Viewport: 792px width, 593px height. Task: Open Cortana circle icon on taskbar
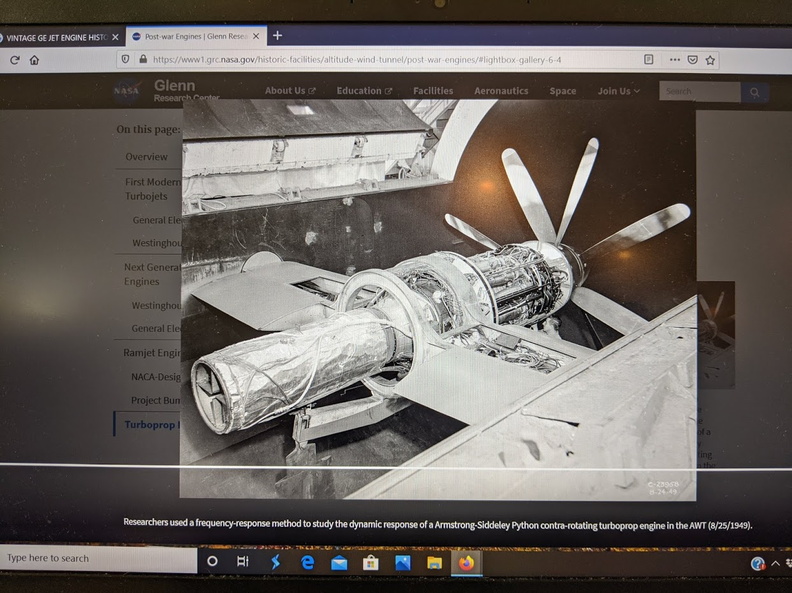[212, 561]
